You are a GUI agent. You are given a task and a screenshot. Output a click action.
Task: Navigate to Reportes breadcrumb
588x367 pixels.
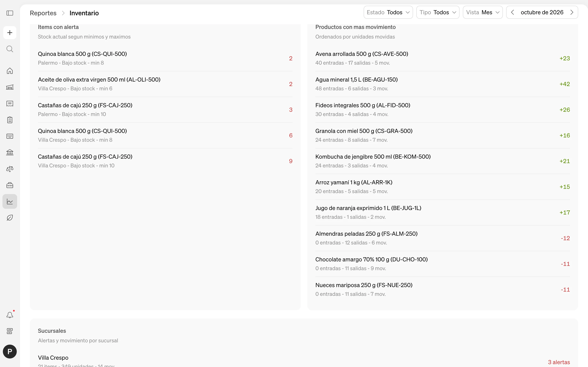pos(43,13)
